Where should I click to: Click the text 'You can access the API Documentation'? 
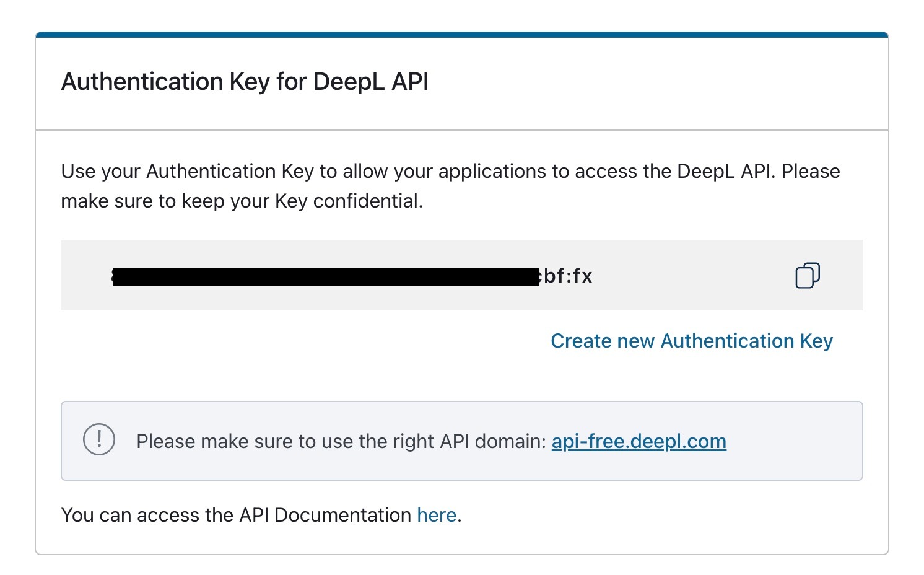(x=236, y=515)
